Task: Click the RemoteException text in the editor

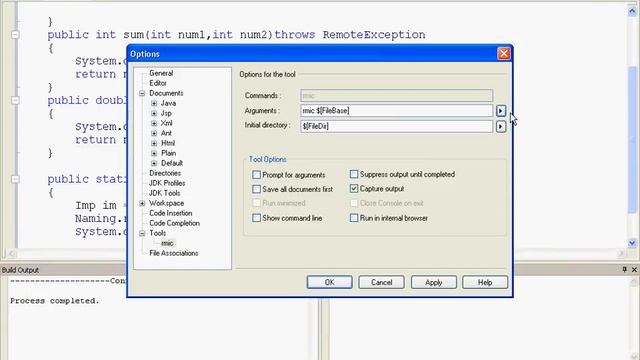Action: pos(374,35)
